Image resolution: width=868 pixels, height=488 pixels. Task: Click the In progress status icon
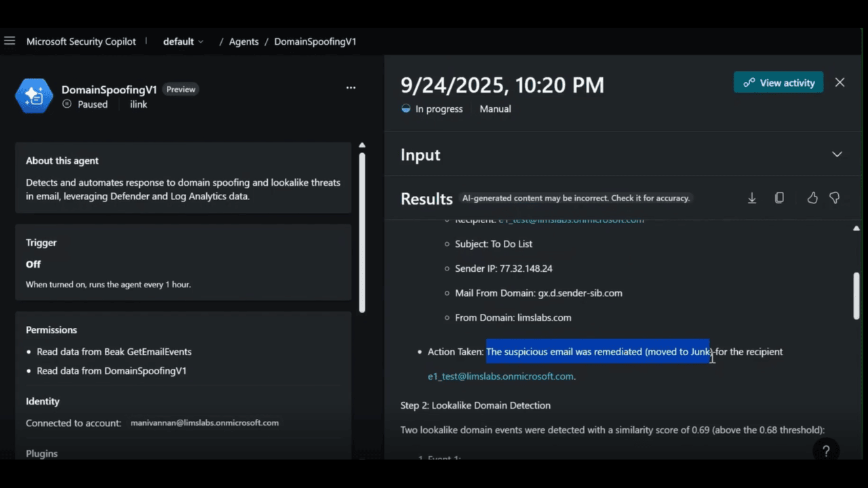click(406, 108)
